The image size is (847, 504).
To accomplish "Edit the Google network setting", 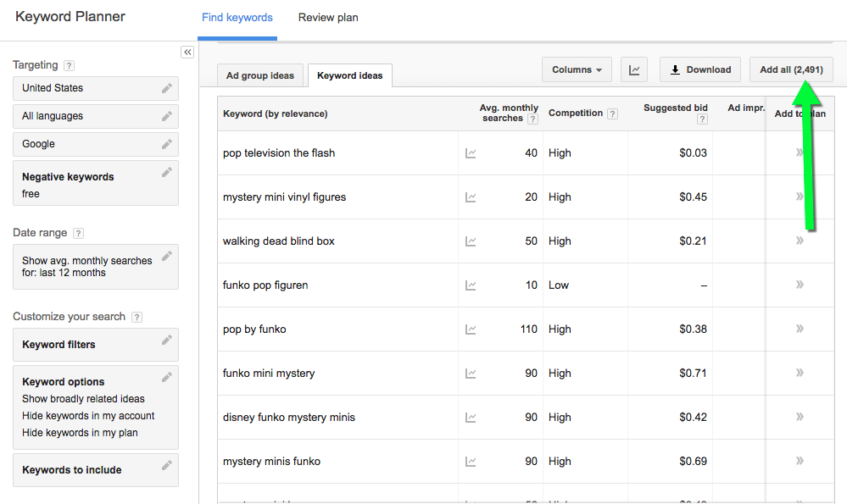I will [167, 144].
